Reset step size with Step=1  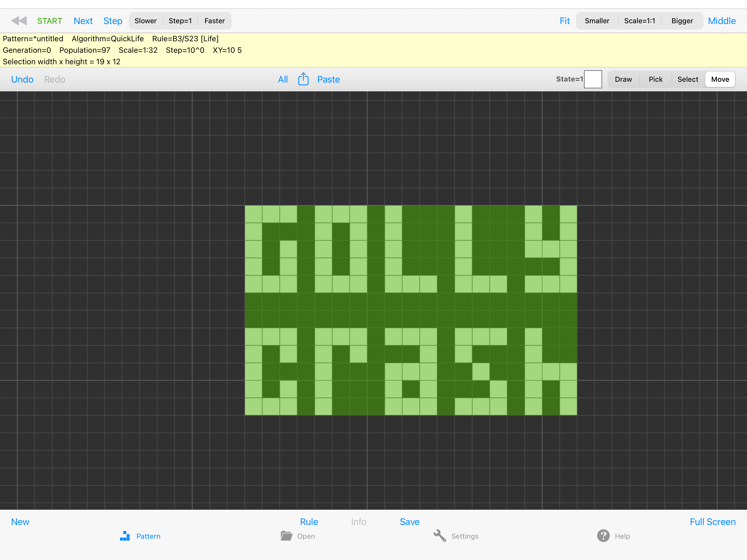tap(180, 21)
